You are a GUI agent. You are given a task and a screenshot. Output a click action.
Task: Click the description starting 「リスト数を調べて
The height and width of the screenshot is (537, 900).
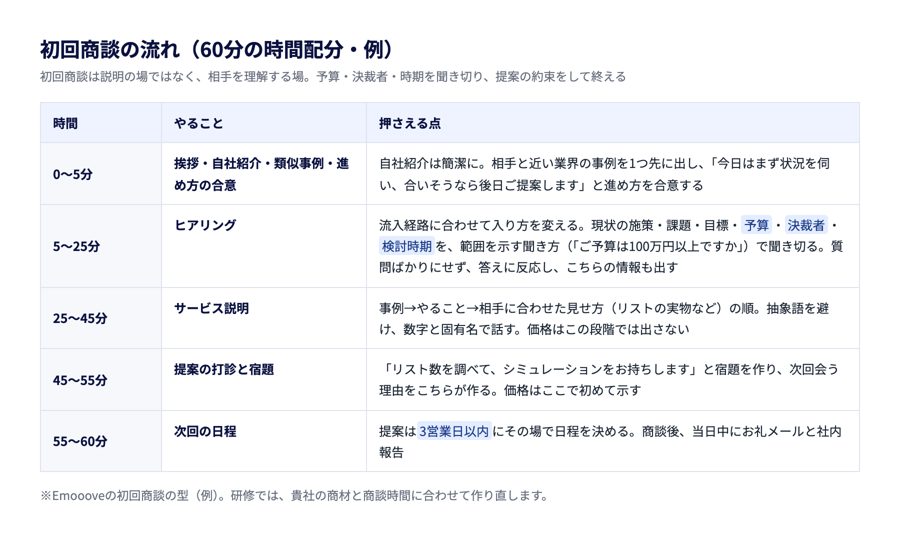(x=609, y=380)
